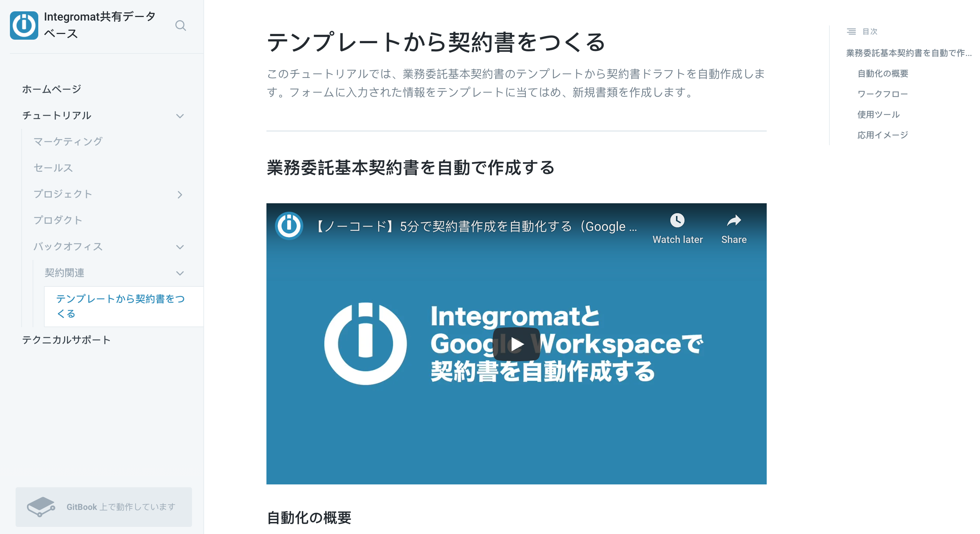Click the GitBook logo icon
Image resolution: width=980 pixels, height=534 pixels.
[x=41, y=507]
